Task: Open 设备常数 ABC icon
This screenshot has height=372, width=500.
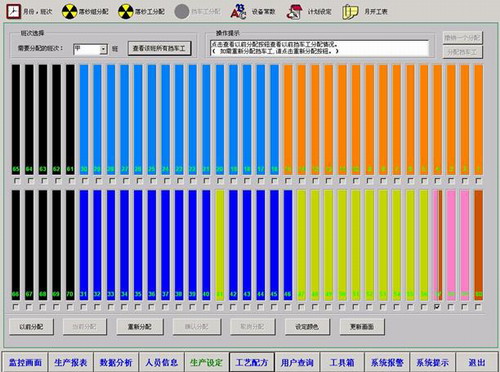Action: [238, 11]
